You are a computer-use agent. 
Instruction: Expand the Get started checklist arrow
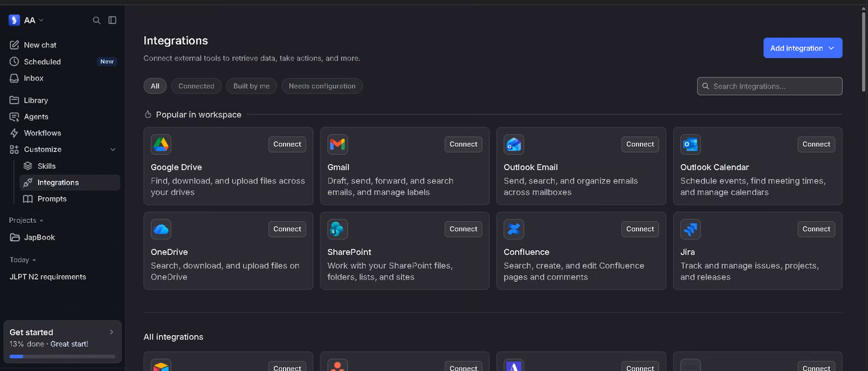point(112,332)
